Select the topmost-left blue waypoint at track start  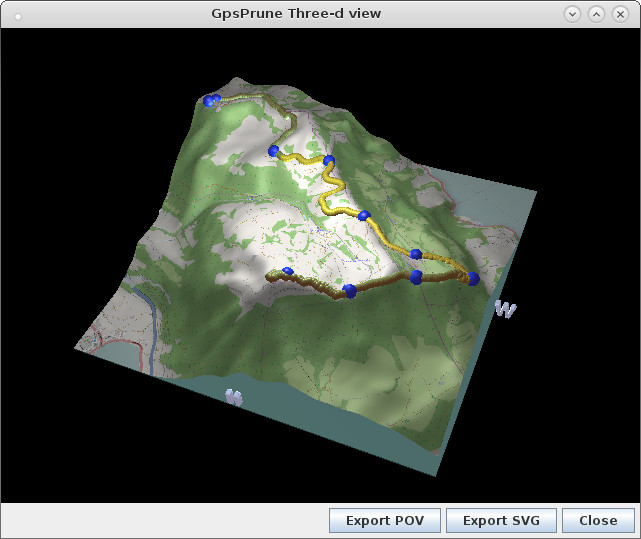coord(210,100)
